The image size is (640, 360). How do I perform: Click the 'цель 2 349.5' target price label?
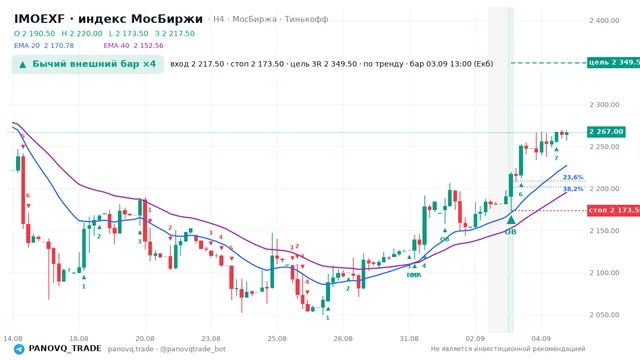click(613, 62)
